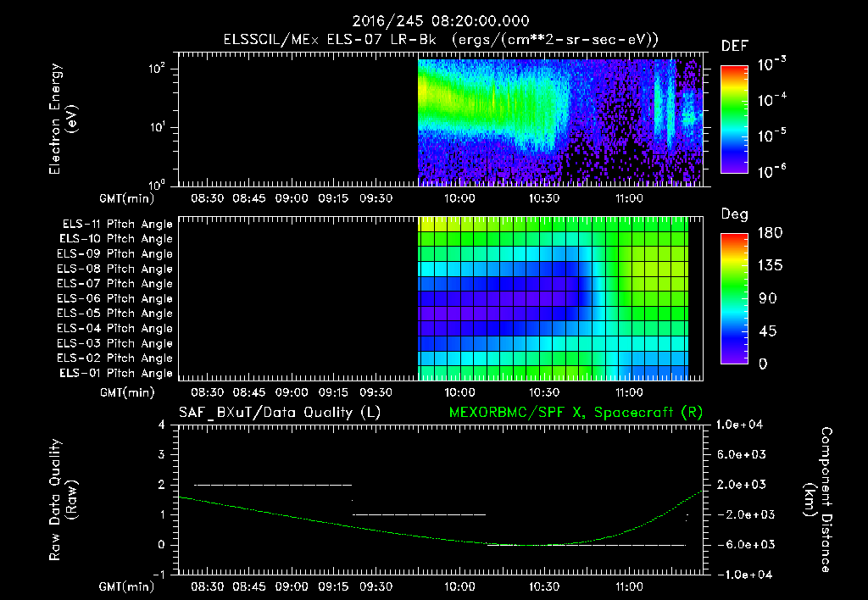Select the ELS-07 Pitch Angle row label
This screenshot has height=600, width=868.
point(115,283)
